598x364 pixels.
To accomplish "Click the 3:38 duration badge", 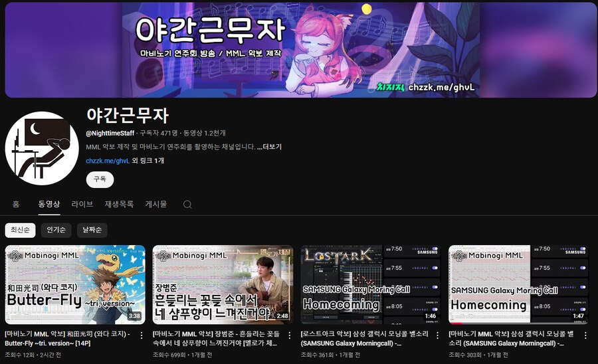I will coord(134,316).
